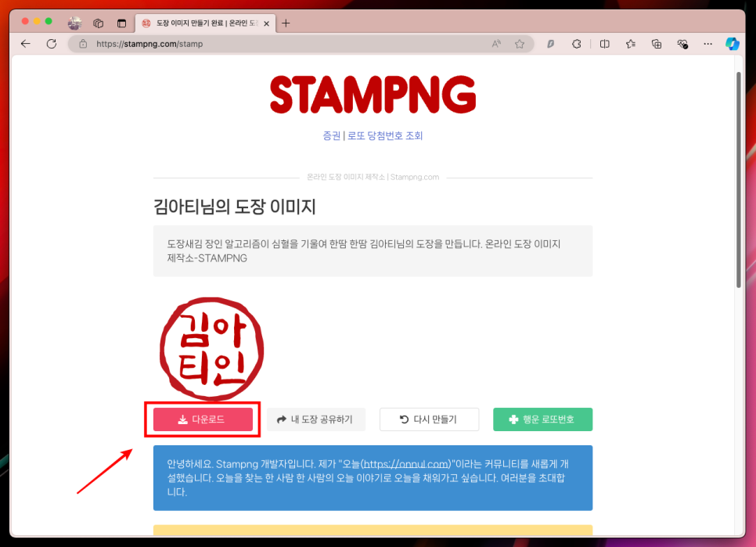This screenshot has height=547, width=756.
Task: Click the browser app icon beside the extensions icon
Action: (551, 44)
